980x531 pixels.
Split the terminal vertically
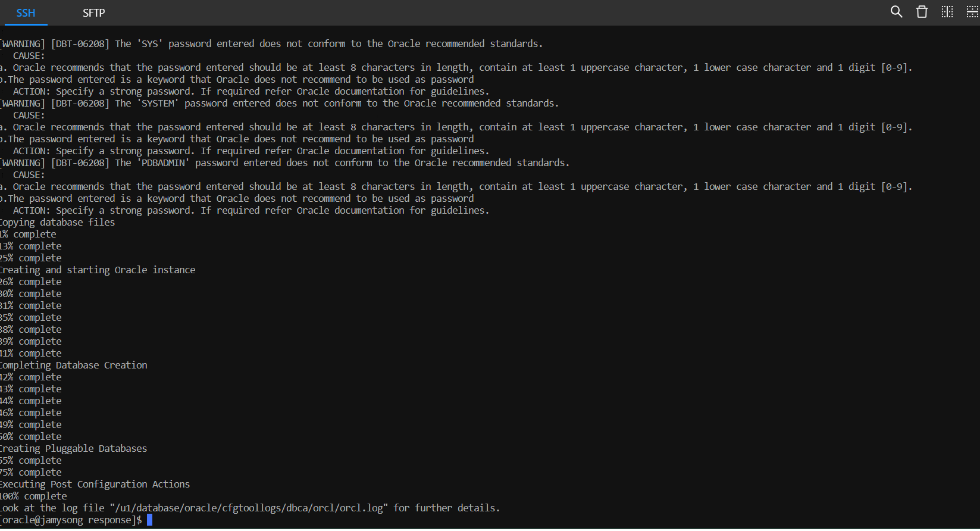coord(947,12)
